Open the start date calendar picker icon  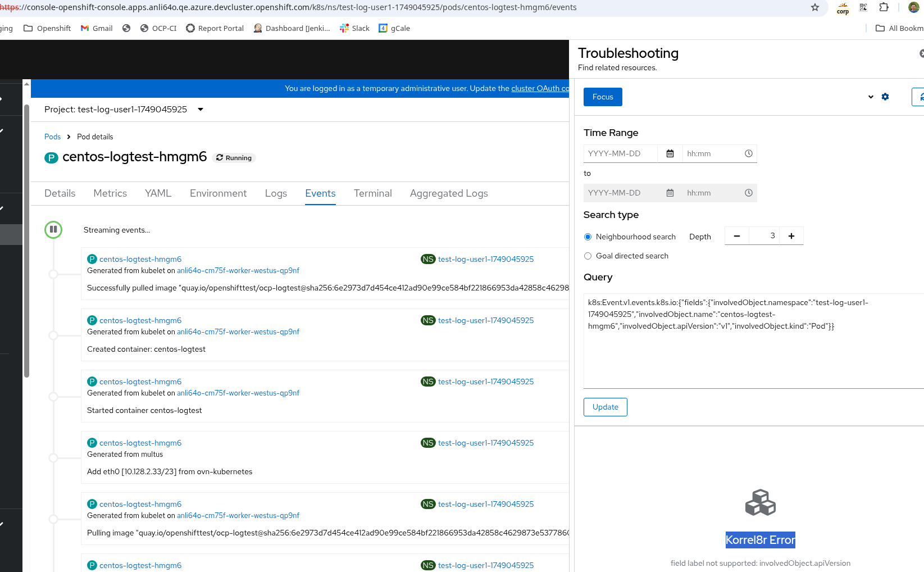click(670, 153)
